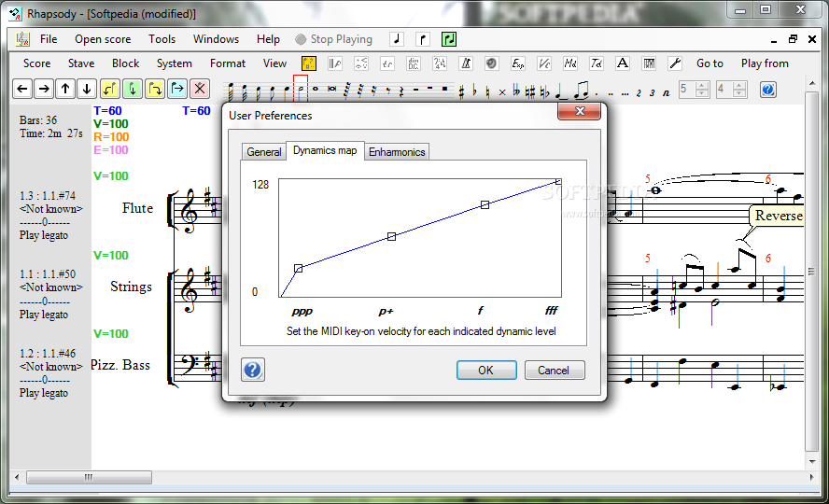829x504 pixels.
Task: Open the Tools menu
Action: pyautogui.click(x=162, y=39)
